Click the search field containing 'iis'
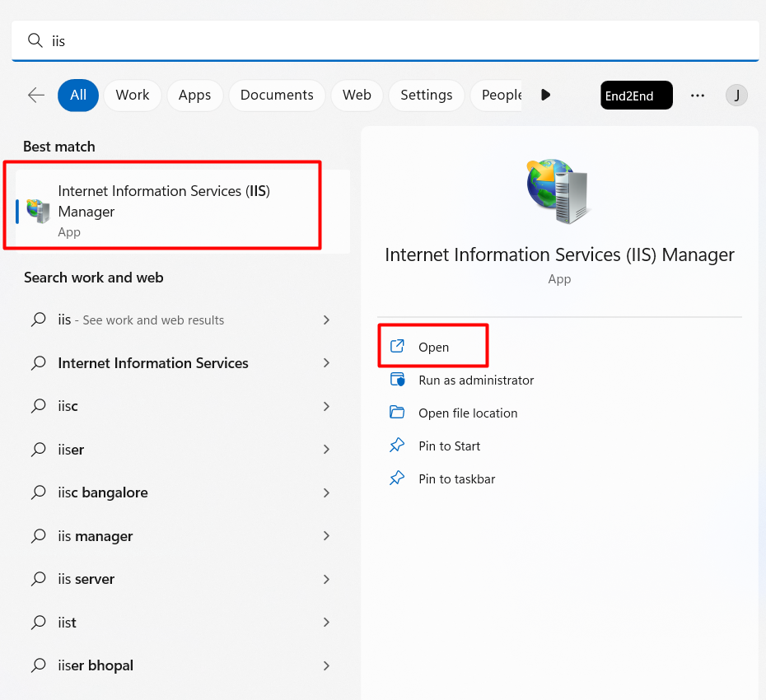Screen dimensions: 766x700 (385, 41)
